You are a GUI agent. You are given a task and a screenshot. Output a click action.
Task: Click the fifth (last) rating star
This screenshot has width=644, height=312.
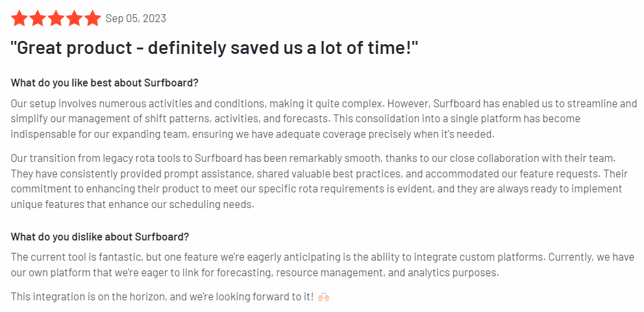tap(93, 18)
